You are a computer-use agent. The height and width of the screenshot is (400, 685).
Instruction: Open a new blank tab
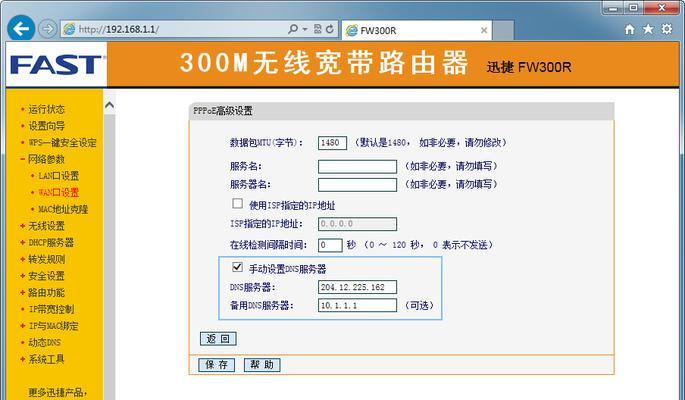503,30
